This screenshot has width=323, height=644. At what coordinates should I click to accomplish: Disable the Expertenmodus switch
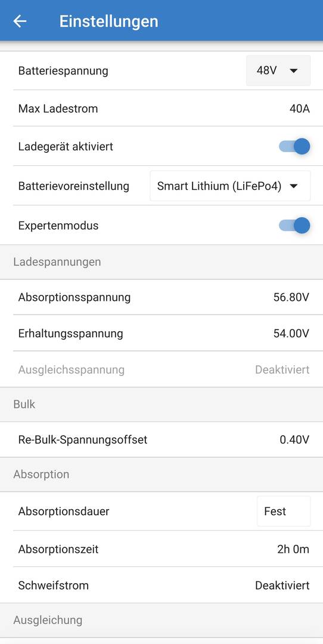tap(294, 226)
